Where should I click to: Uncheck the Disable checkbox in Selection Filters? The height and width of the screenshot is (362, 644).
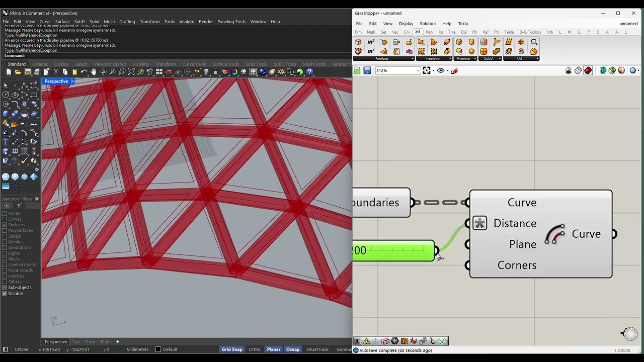click(5, 293)
